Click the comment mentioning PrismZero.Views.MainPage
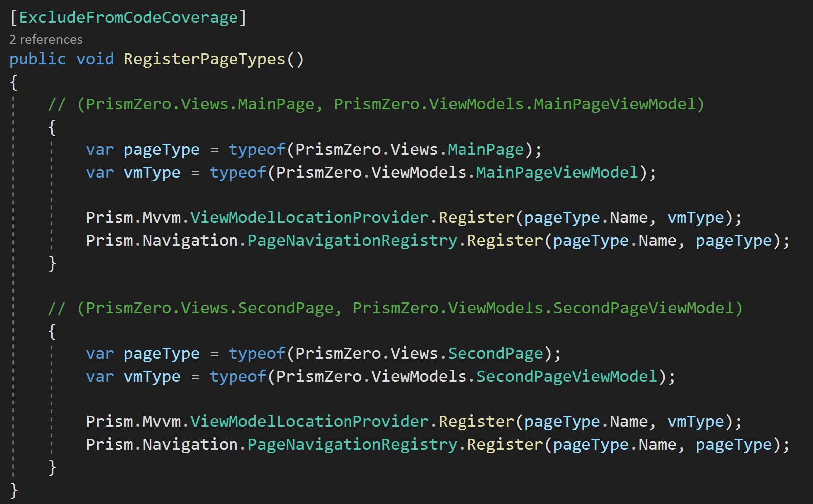813x504 pixels. 376,104
